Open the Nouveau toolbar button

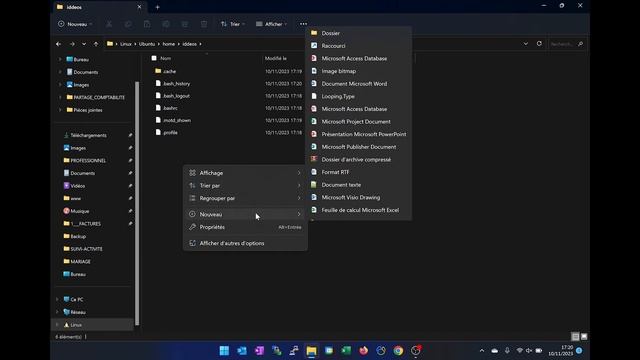75,24
